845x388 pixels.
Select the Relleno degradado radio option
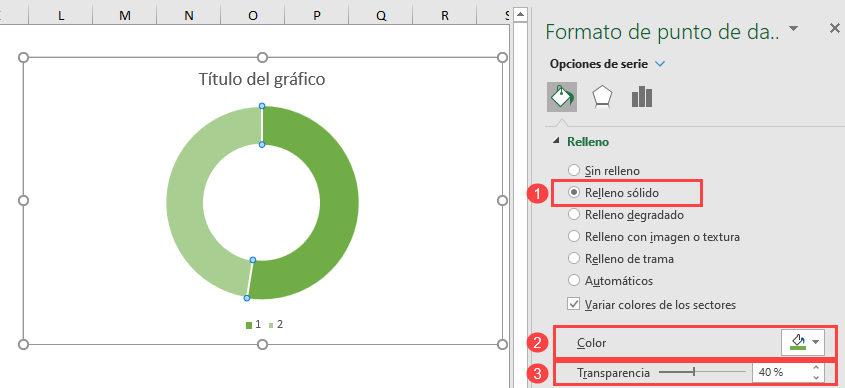pos(574,215)
